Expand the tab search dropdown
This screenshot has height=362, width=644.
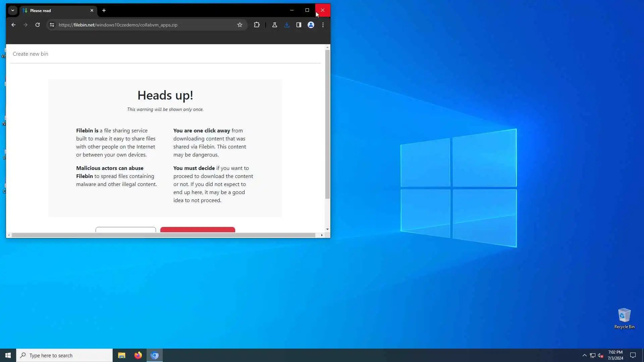13,10
